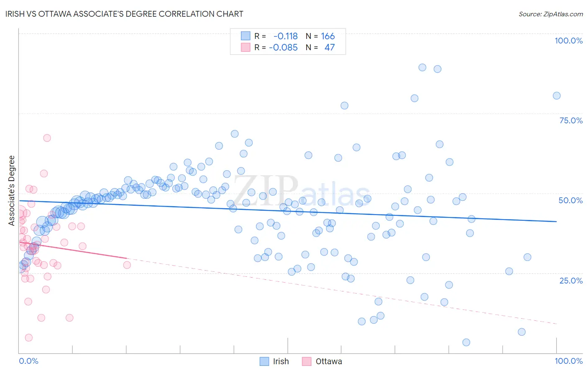Click the lowest pink Ottawa data point
The image size is (588, 373).
tap(28, 337)
